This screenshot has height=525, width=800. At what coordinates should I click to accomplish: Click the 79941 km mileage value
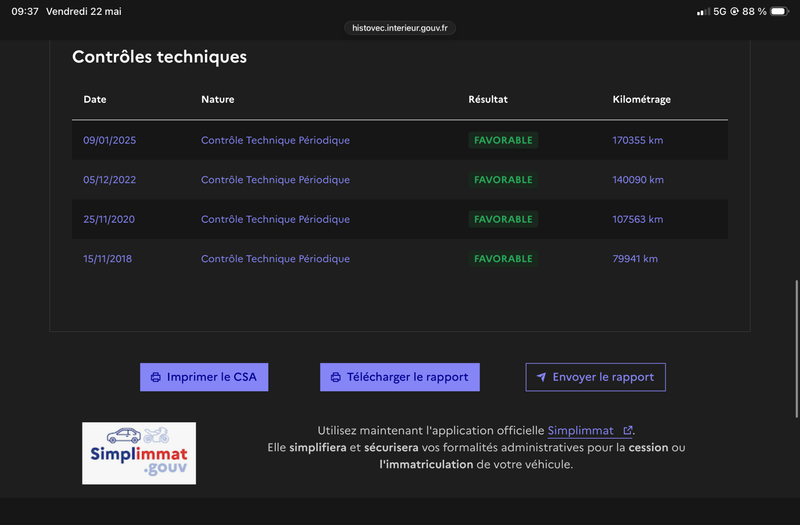point(635,259)
